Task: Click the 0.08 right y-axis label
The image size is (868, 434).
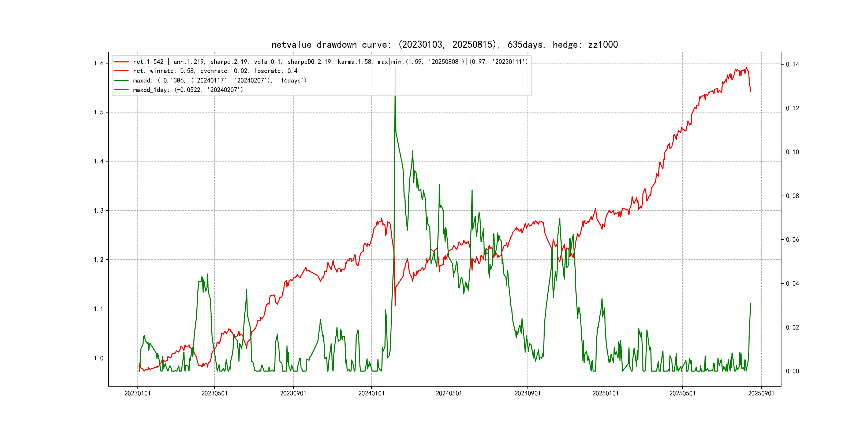Action: [x=792, y=196]
